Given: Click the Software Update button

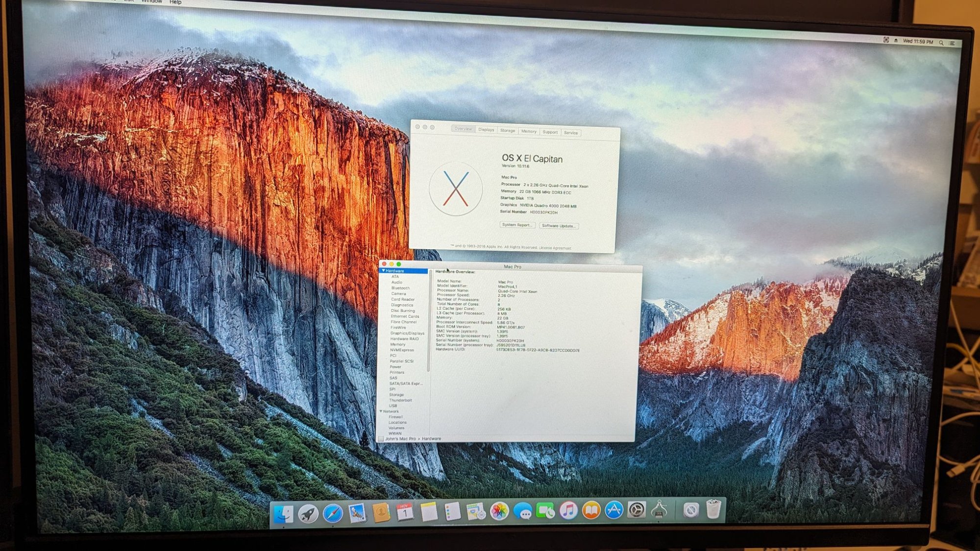Looking at the screenshot, I should click(x=559, y=226).
